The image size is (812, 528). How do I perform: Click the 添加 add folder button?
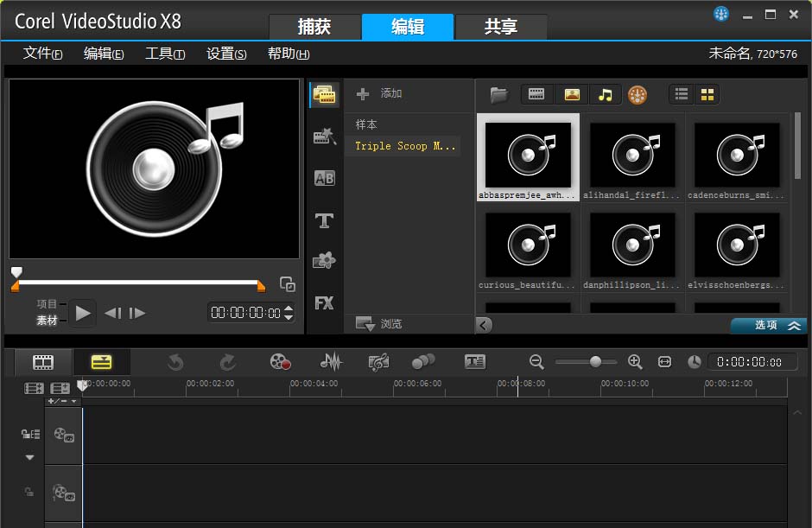click(380, 93)
